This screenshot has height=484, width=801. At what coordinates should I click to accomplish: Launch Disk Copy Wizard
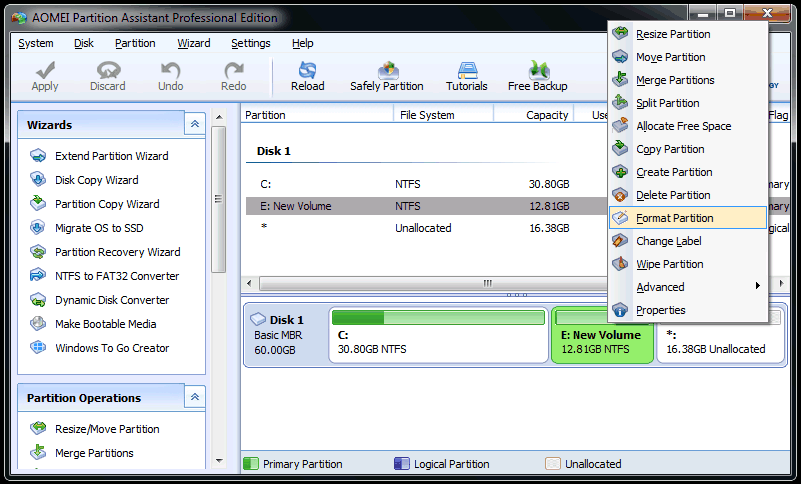[97, 180]
